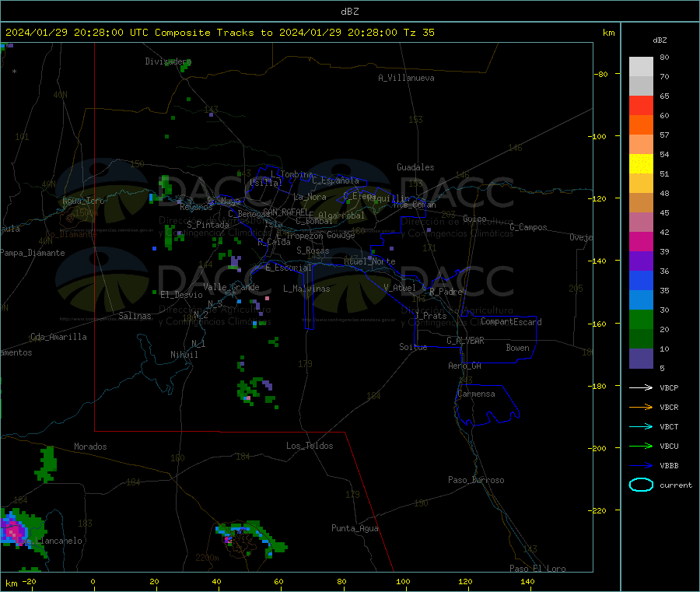Click the 'S_Pintada' map label
The image size is (700, 592).
pyautogui.click(x=208, y=225)
